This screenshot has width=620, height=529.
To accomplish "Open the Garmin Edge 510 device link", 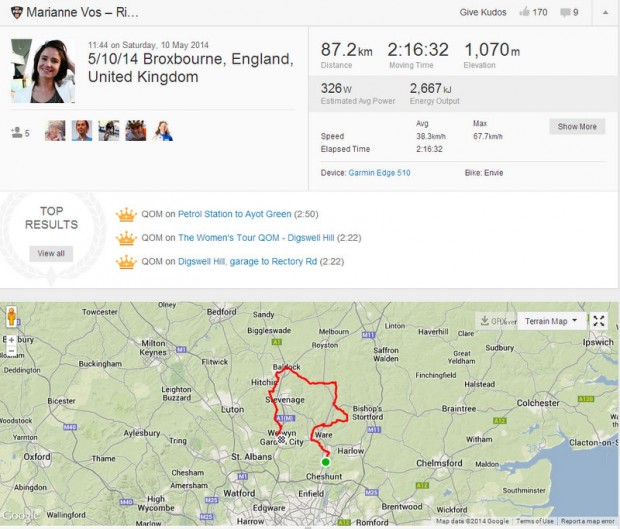I will [x=379, y=173].
